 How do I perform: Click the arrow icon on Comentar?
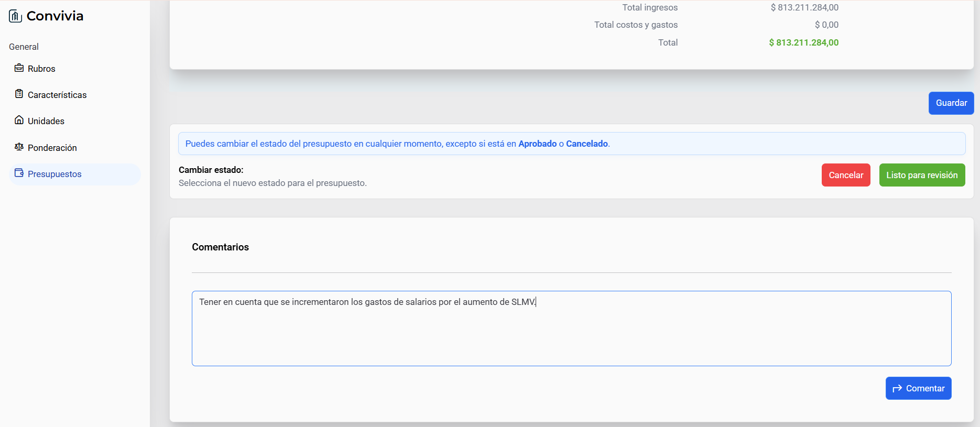(897, 388)
